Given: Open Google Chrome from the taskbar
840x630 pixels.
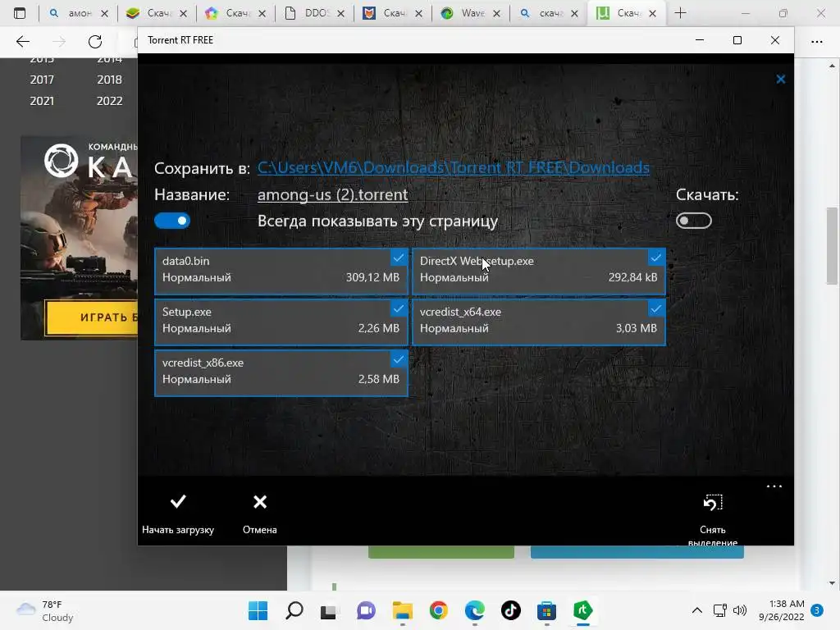Looking at the screenshot, I should [x=439, y=610].
